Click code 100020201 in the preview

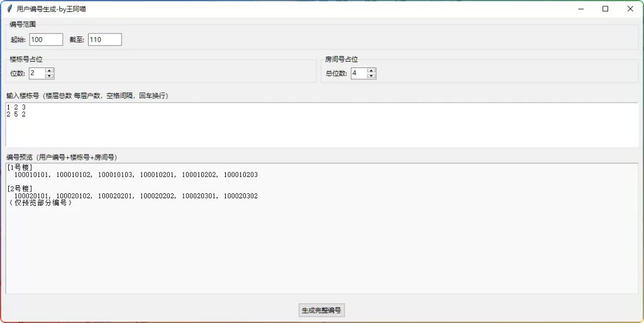pos(115,196)
